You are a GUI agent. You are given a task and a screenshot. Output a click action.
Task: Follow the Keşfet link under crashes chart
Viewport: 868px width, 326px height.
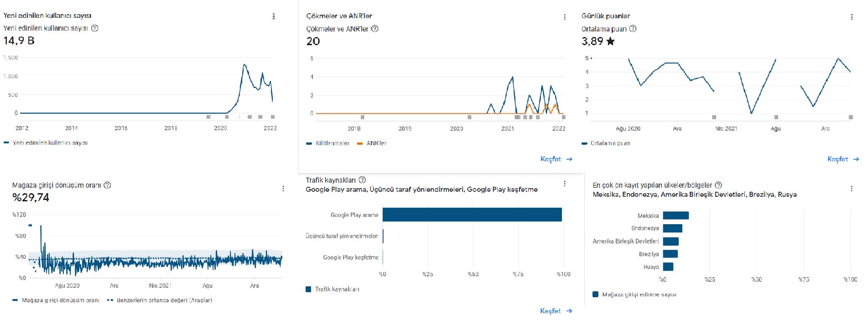[x=556, y=159]
